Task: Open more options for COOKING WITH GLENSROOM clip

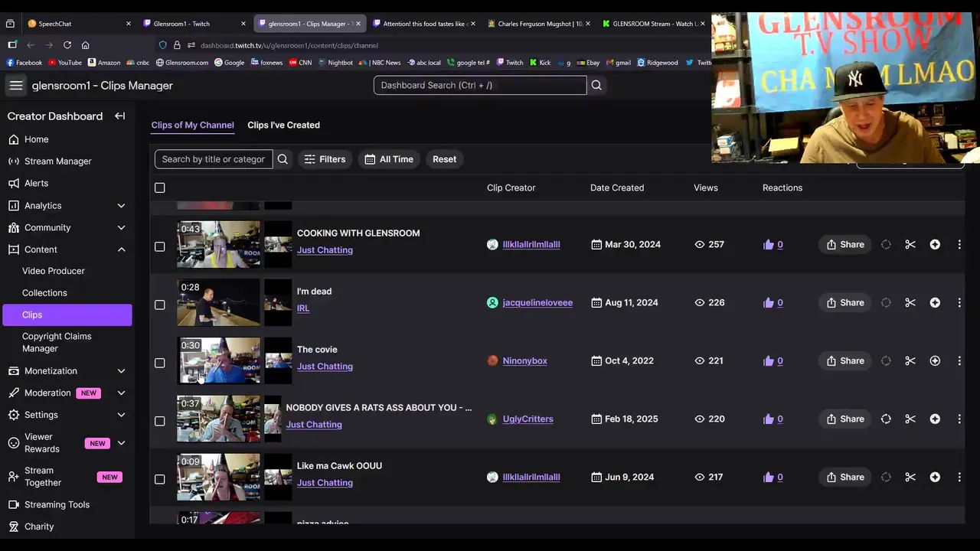Action: [x=959, y=245]
